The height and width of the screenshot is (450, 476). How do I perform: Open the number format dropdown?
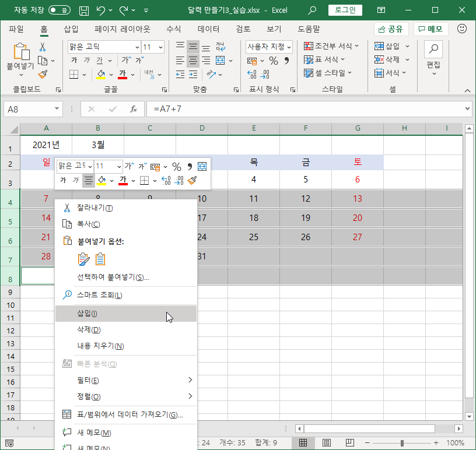coord(289,47)
